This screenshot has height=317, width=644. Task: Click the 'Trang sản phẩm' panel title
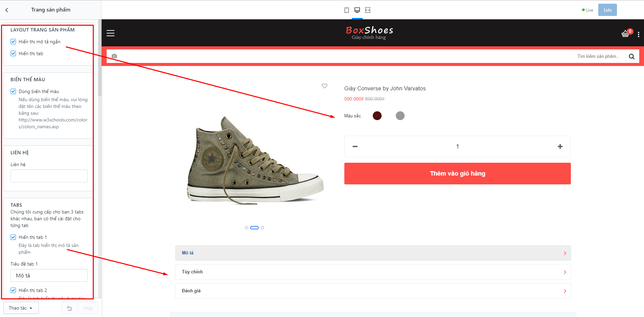[51, 10]
